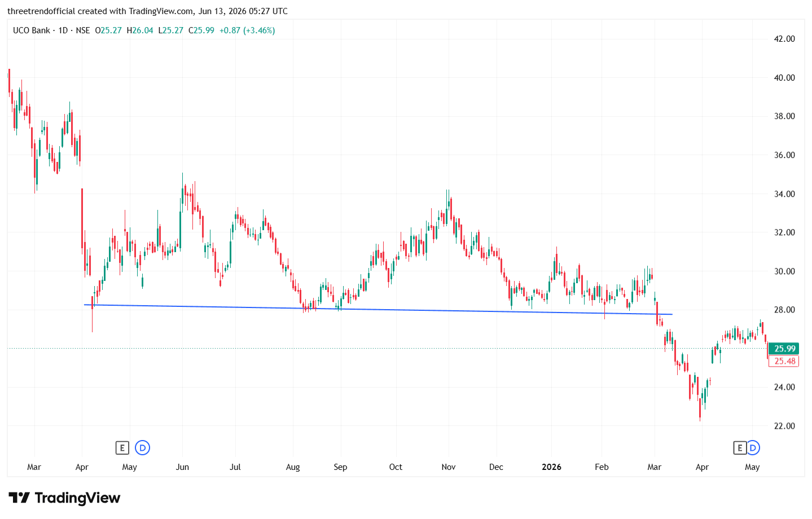Click the earliest dividend D marker
The image size is (812, 519).
click(143, 448)
